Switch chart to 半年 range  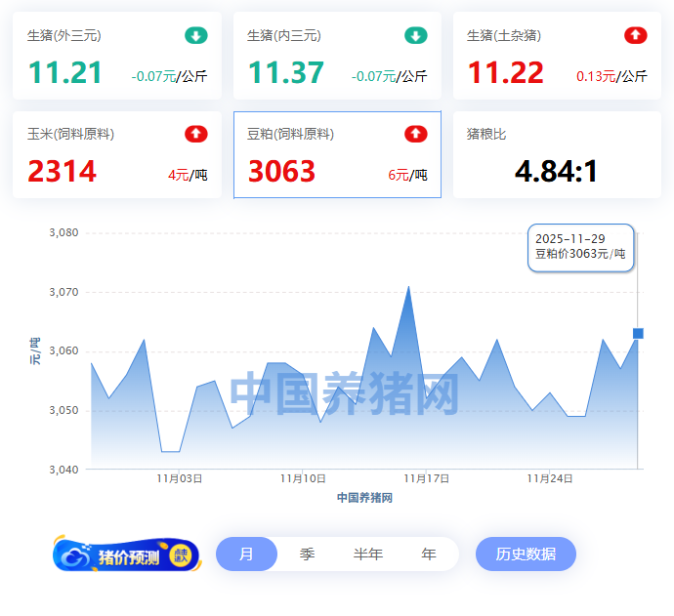click(368, 554)
